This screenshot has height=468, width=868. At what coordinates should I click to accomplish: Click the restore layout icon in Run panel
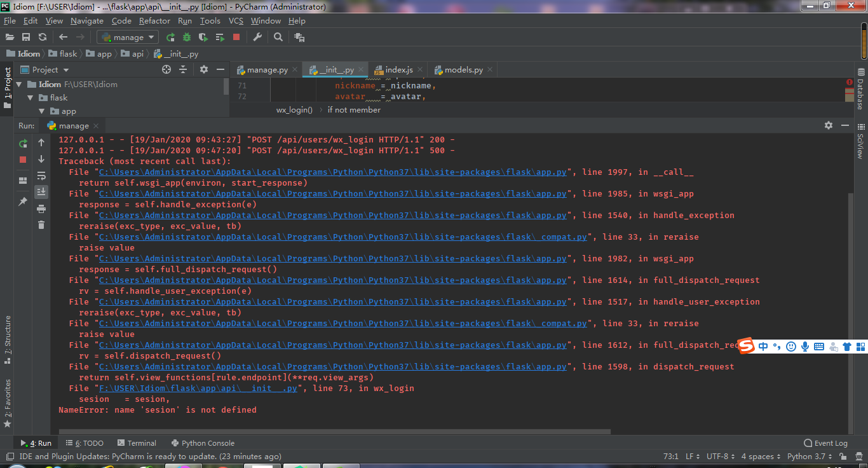[x=23, y=181]
